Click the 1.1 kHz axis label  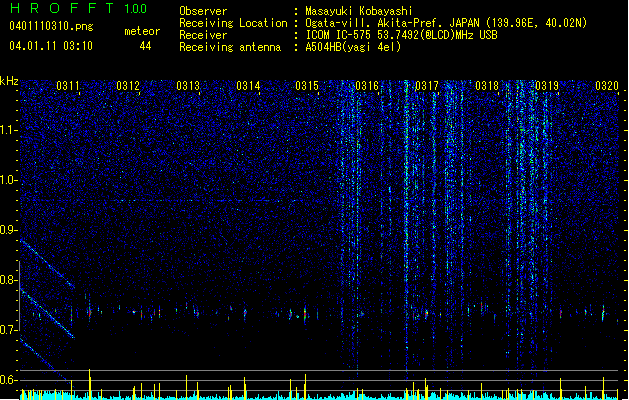coord(9,130)
